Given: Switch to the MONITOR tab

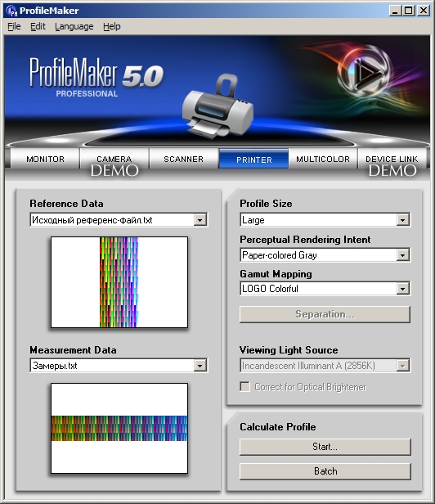Looking at the screenshot, I should [45, 159].
